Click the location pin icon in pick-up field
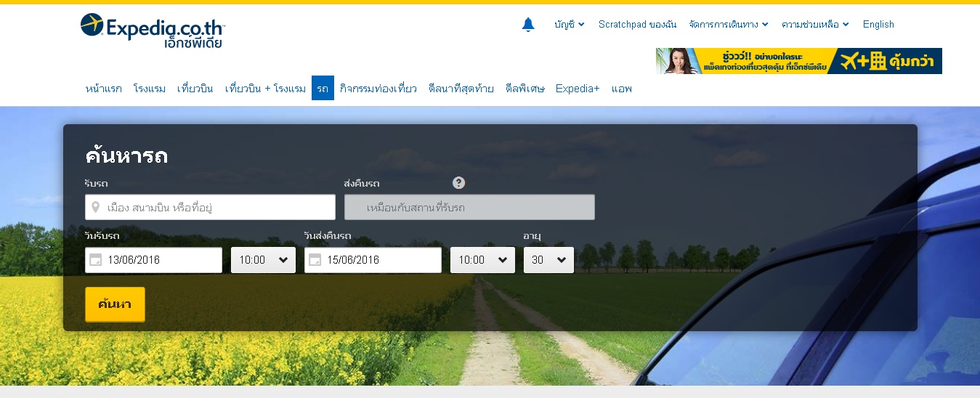The image size is (980, 398). tap(95, 208)
